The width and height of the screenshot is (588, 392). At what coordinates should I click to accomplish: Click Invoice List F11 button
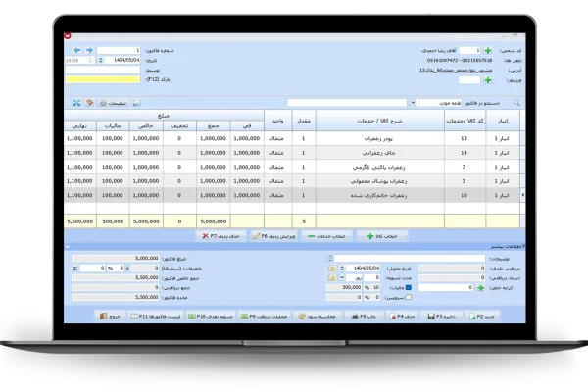click(156, 317)
